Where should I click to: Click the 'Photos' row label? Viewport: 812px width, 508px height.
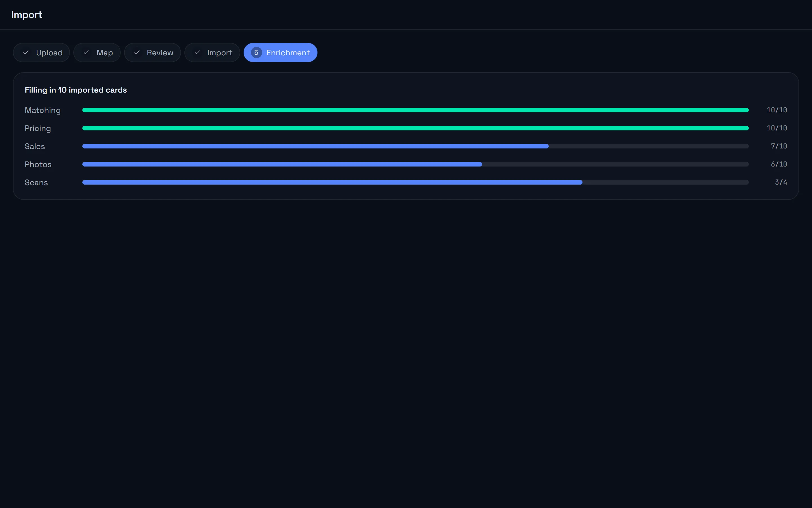[38, 165]
